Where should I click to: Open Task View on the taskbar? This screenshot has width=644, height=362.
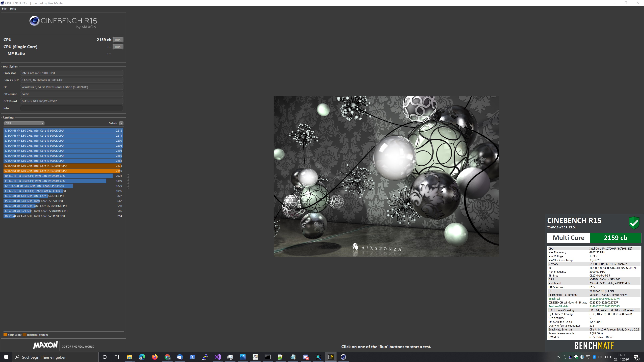coord(117,357)
